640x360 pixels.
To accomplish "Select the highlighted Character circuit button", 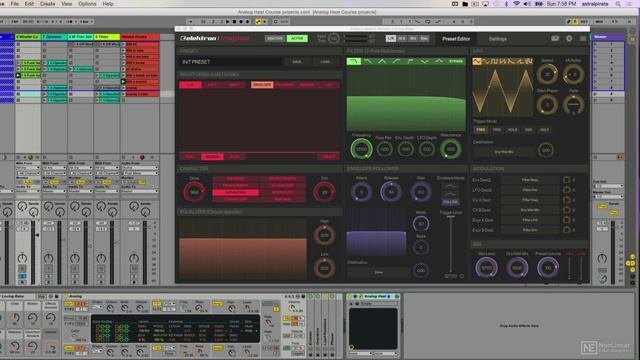I will 236,192.
